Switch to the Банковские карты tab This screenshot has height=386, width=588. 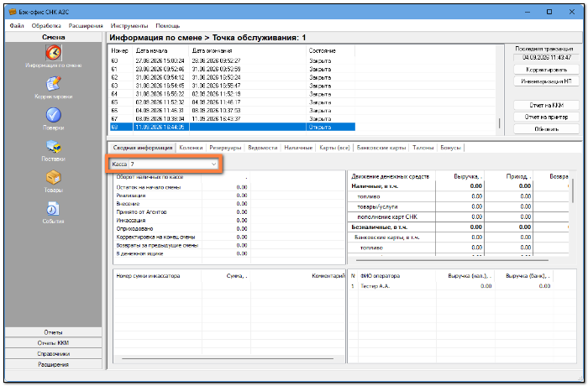381,148
